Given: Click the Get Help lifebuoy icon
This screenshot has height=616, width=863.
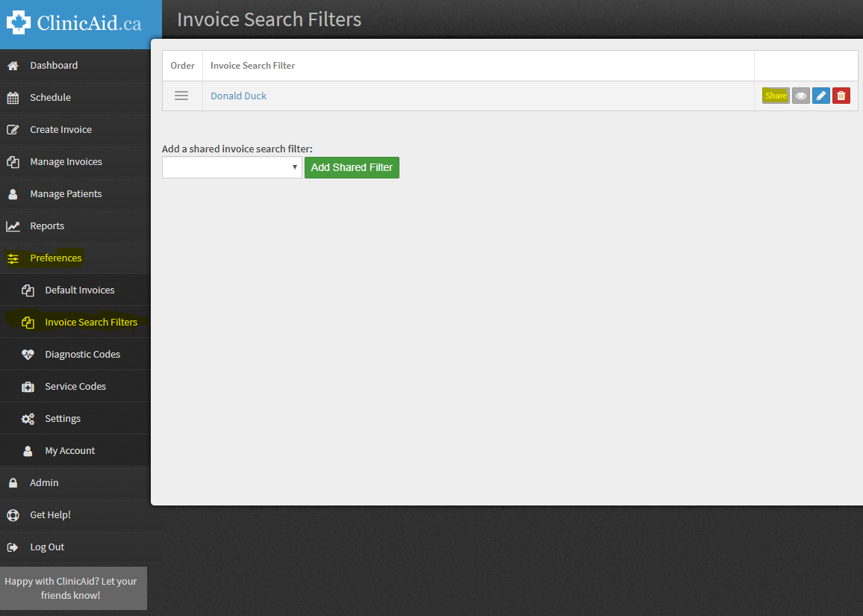Looking at the screenshot, I should click(13, 515).
